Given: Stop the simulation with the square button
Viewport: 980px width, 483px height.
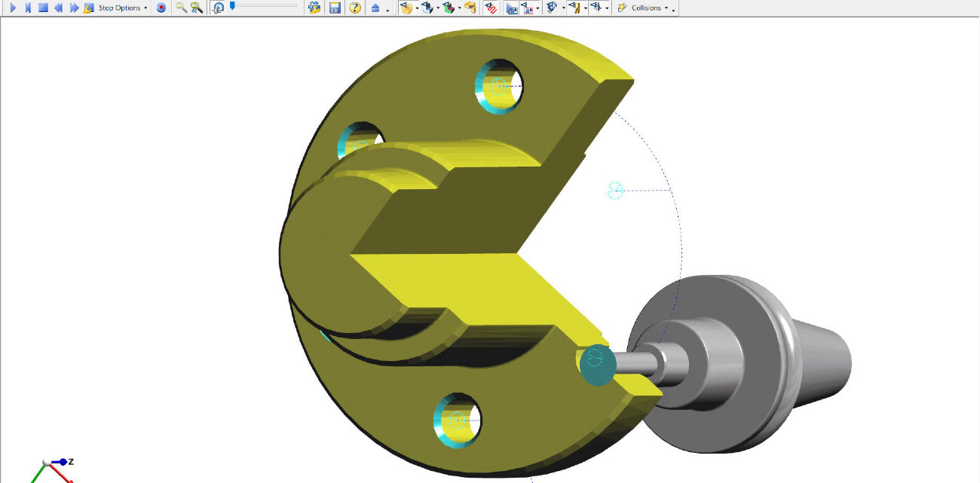Looking at the screenshot, I should coord(43,8).
